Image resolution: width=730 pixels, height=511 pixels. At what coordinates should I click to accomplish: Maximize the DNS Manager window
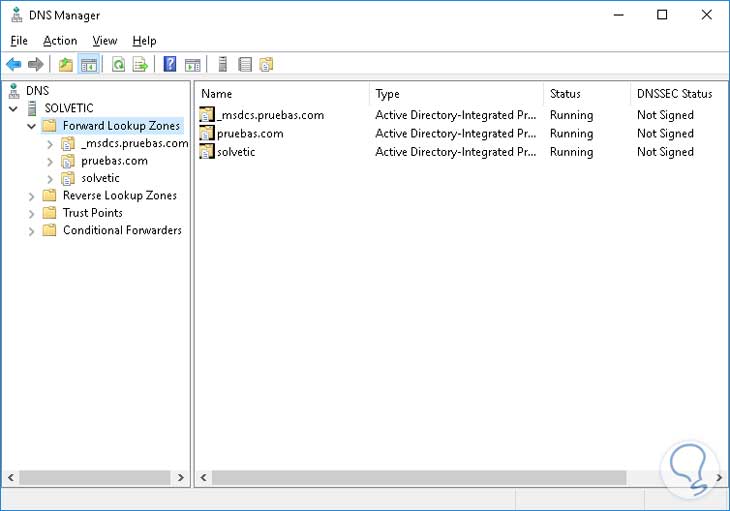[x=662, y=15]
